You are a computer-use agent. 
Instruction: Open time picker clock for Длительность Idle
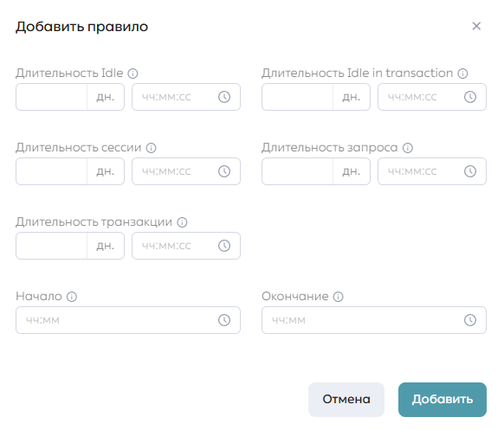tap(224, 97)
